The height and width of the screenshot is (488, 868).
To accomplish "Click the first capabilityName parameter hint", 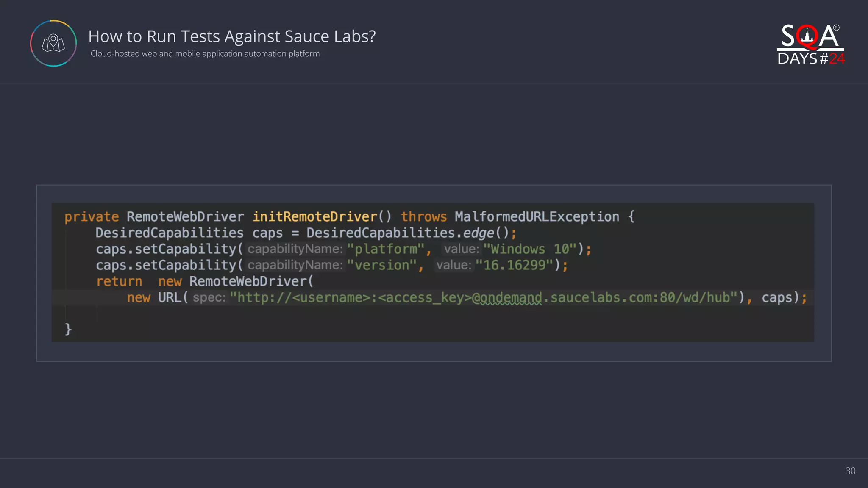I will coord(295,249).
